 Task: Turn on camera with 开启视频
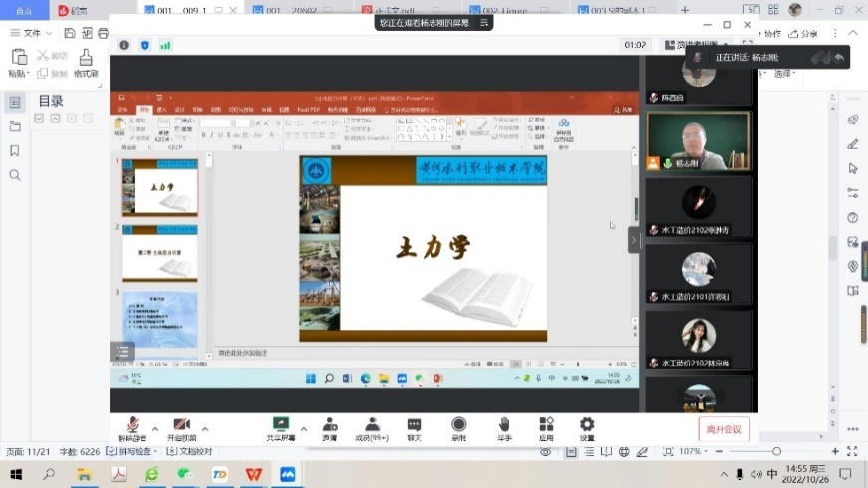[x=181, y=425]
